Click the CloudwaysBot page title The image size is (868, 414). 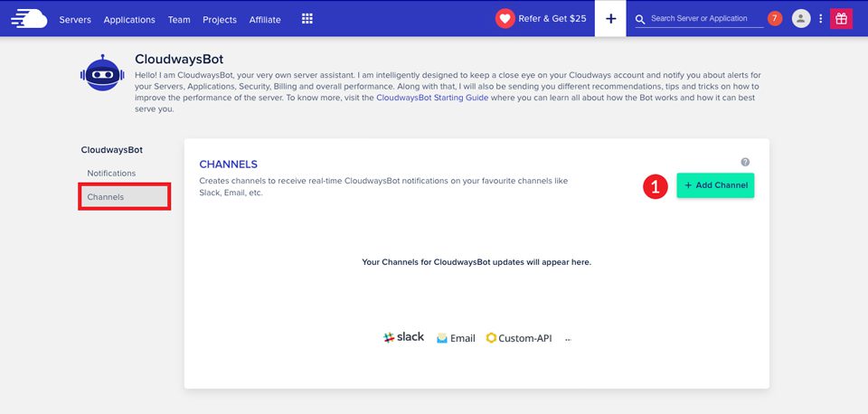click(179, 60)
